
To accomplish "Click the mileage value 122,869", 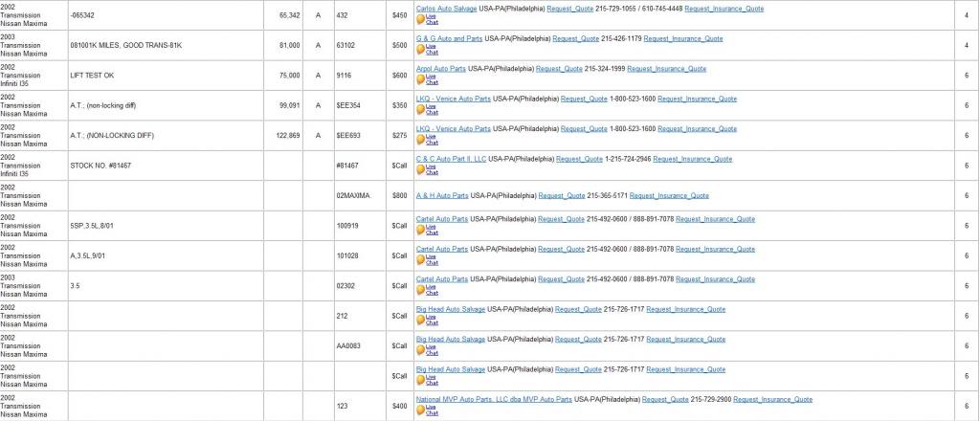I will [x=288, y=136].
